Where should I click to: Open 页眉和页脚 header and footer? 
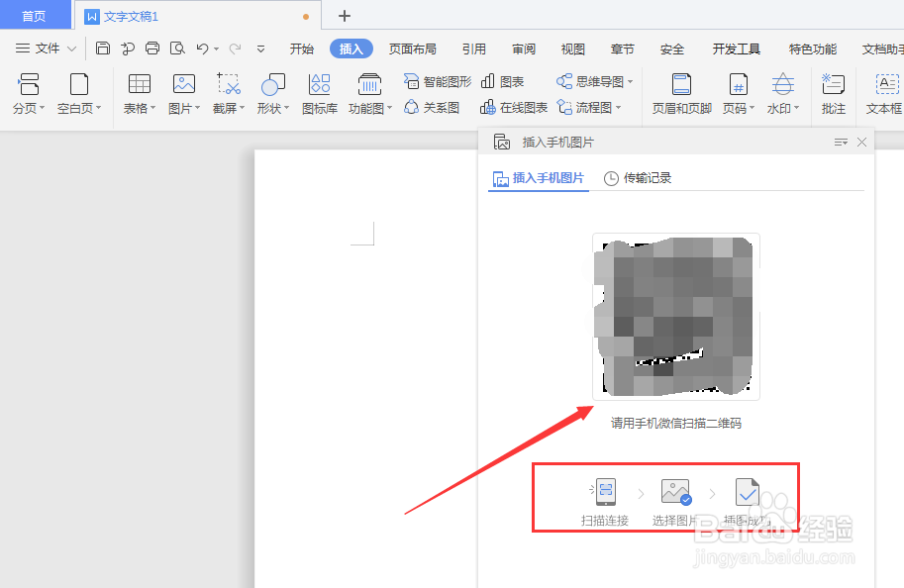pyautogui.click(x=681, y=93)
